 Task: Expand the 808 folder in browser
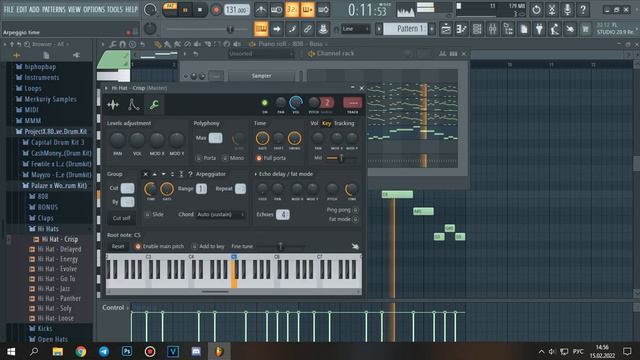click(38, 196)
